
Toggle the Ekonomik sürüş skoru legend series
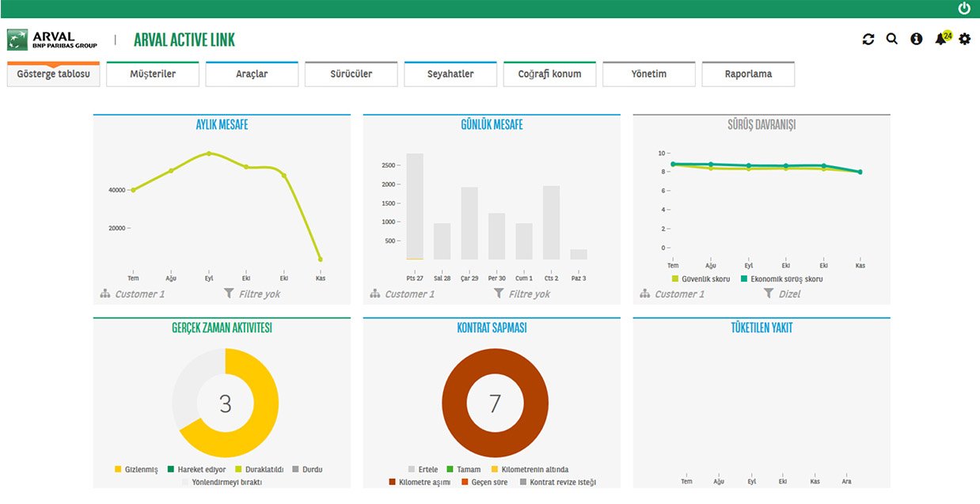[781, 279]
